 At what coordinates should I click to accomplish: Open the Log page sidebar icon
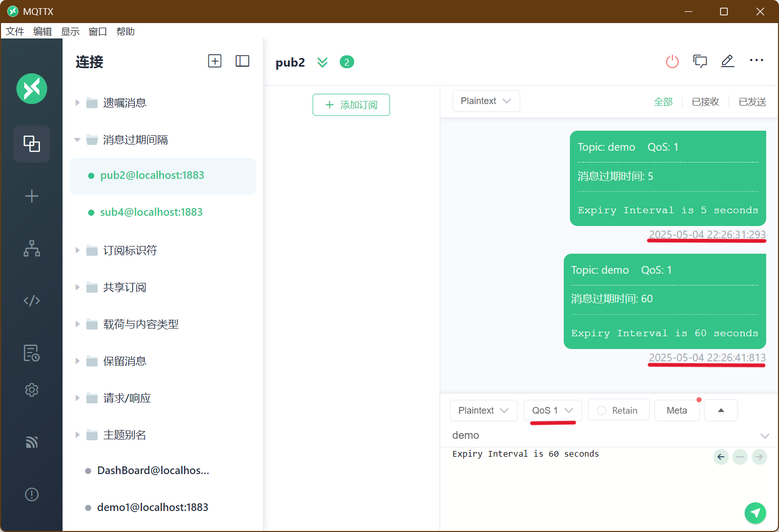[x=32, y=353]
